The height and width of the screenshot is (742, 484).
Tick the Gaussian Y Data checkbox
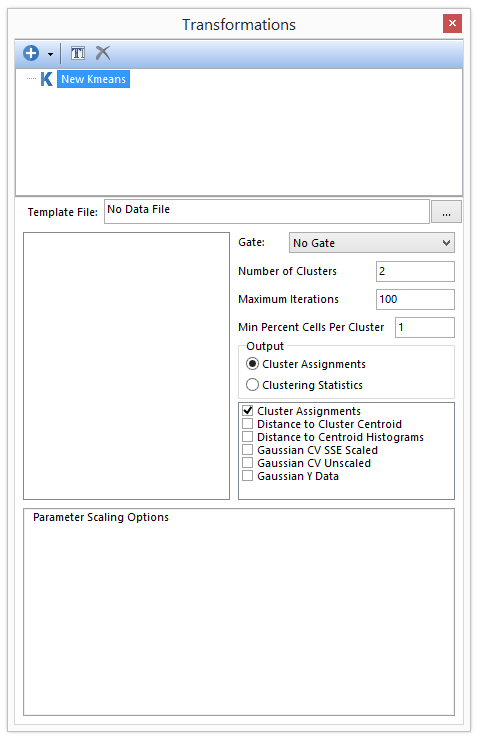[x=247, y=476]
